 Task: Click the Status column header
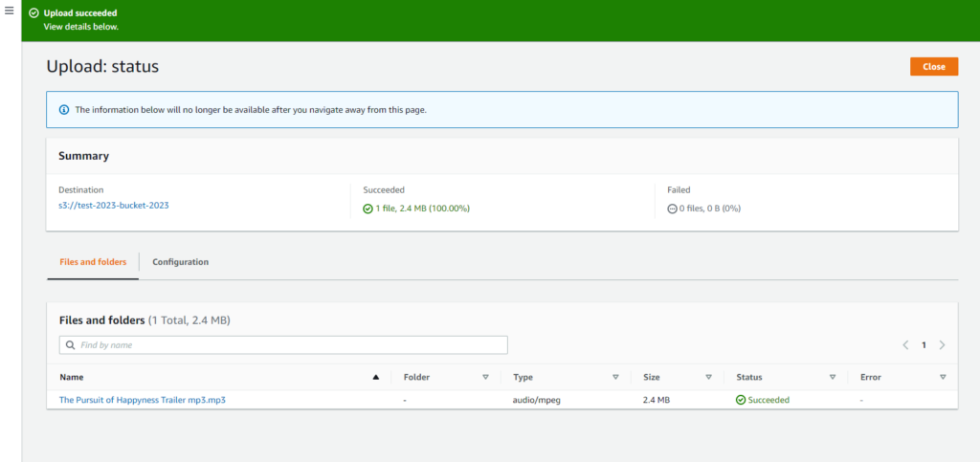coord(749,377)
